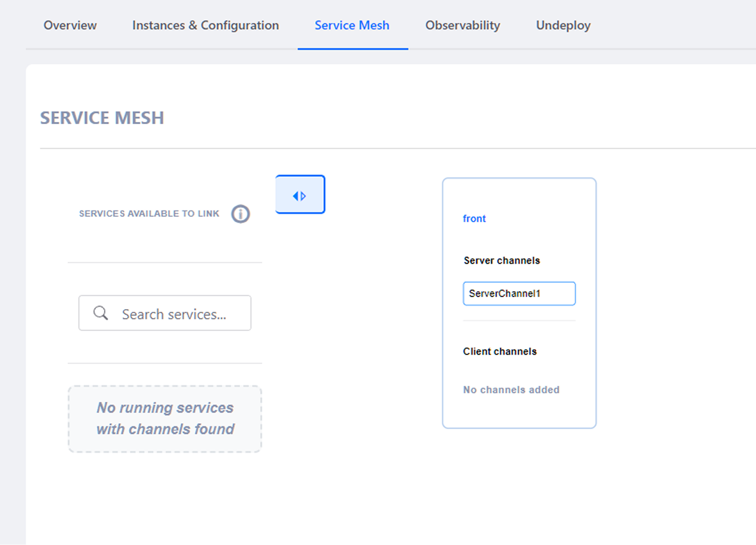
Task: Go to the Observability tab
Action: pyautogui.click(x=462, y=26)
